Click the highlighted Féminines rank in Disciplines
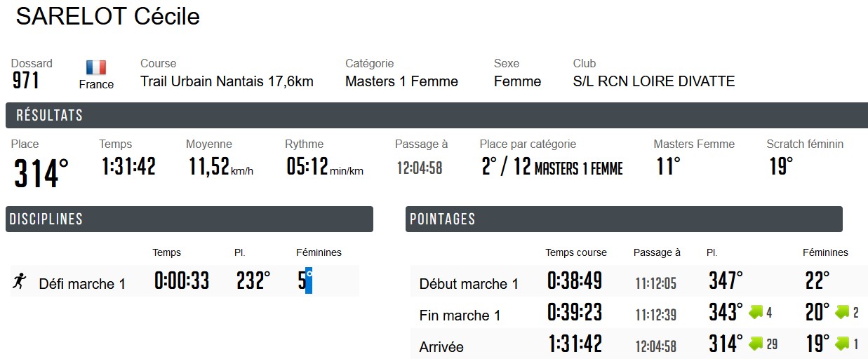This screenshot has width=868, height=359. [305, 281]
